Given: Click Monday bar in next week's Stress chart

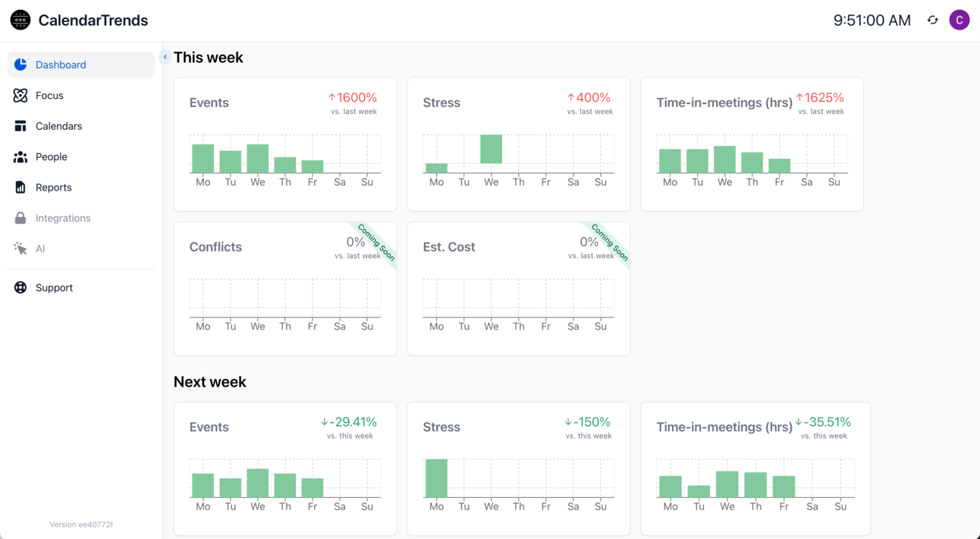Looking at the screenshot, I should coord(436,478).
